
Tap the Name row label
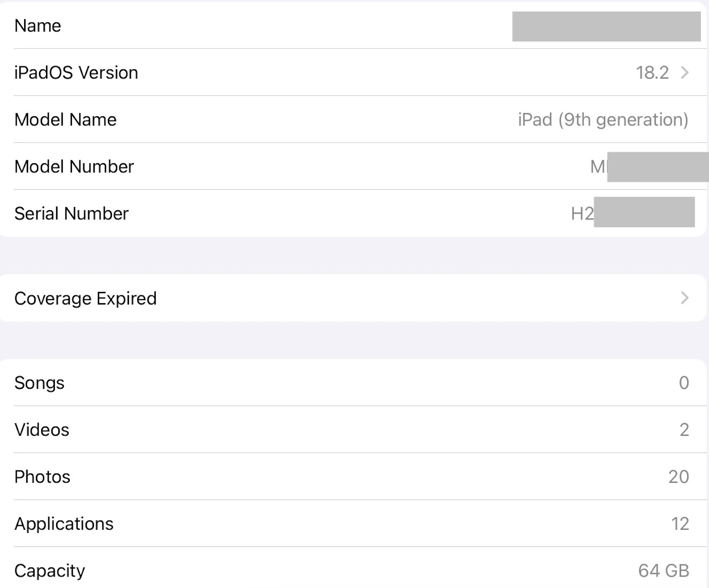pyautogui.click(x=38, y=26)
